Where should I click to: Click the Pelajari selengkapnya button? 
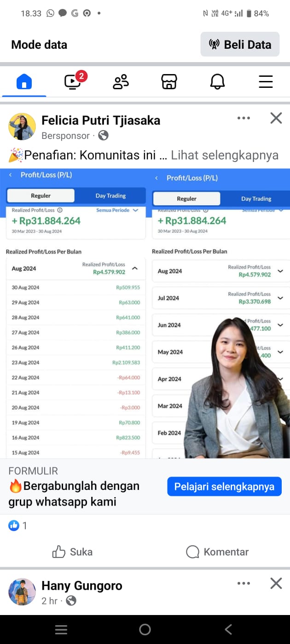(x=224, y=486)
